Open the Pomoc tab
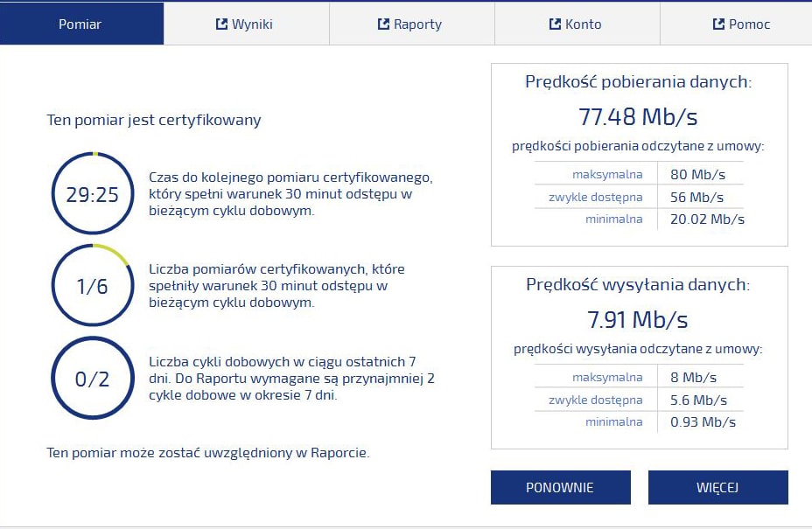The width and height of the screenshot is (812, 529). click(x=737, y=24)
